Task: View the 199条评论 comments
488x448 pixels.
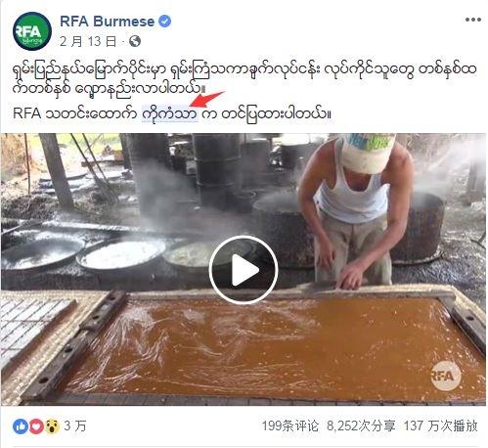Action: pos(290,426)
